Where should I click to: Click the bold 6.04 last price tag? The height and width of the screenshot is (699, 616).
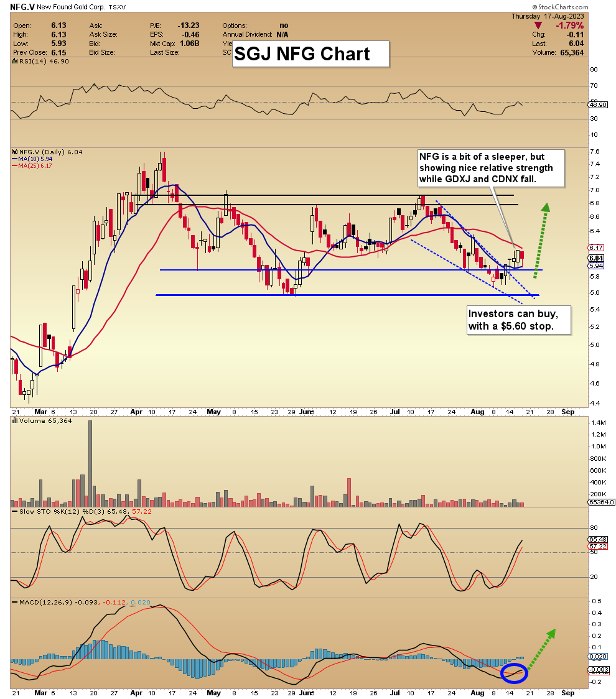coord(596,258)
